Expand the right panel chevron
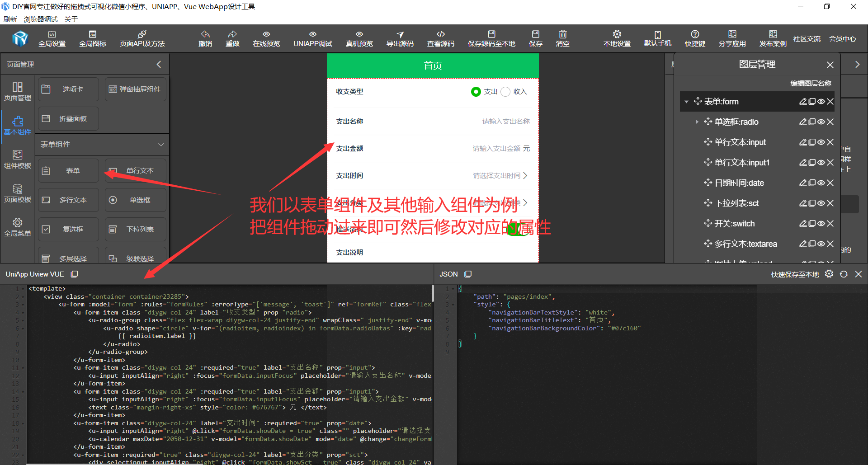Image resolution: width=868 pixels, height=465 pixels. (x=857, y=65)
